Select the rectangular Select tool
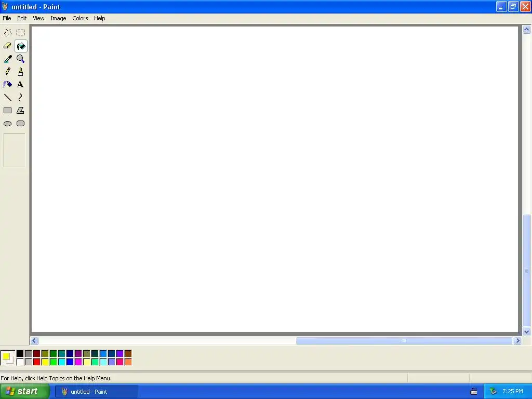Viewport: 532px width, 399px height. [21, 33]
